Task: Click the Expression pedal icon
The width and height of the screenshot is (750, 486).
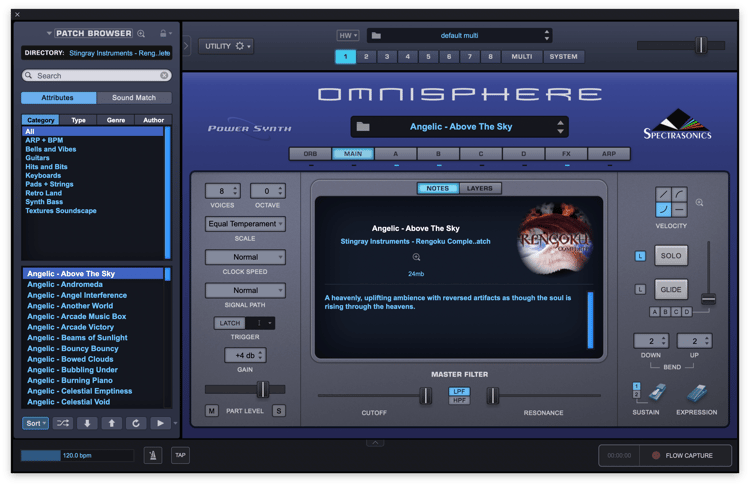Action: 696,393
